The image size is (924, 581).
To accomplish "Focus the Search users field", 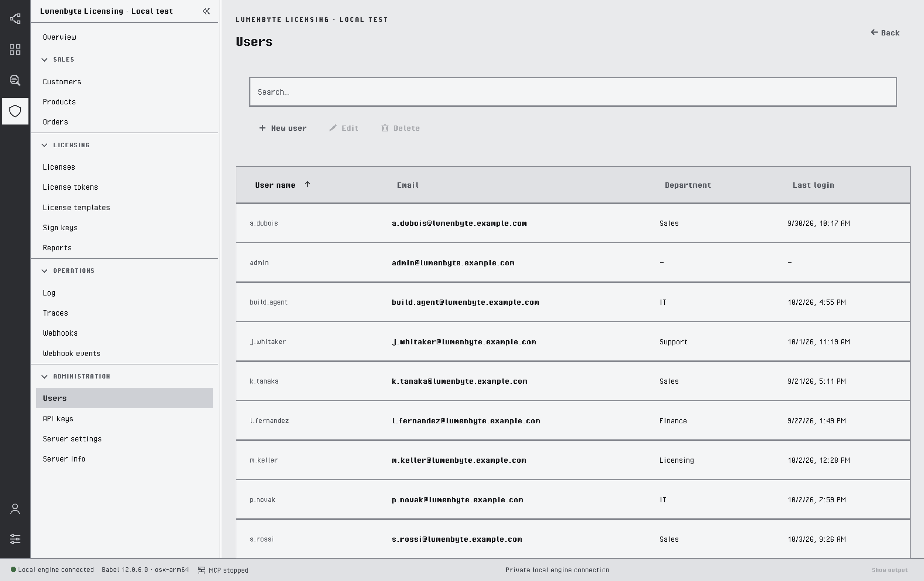I will pyautogui.click(x=573, y=92).
